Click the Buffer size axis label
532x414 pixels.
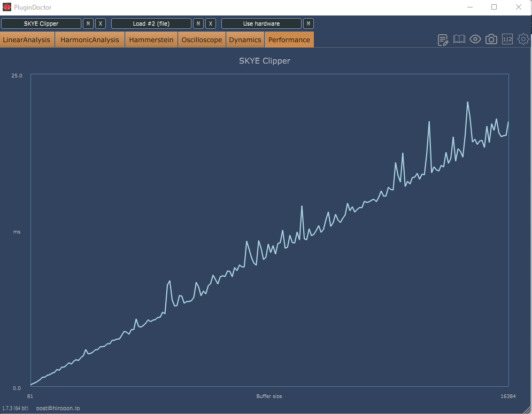pos(269,396)
